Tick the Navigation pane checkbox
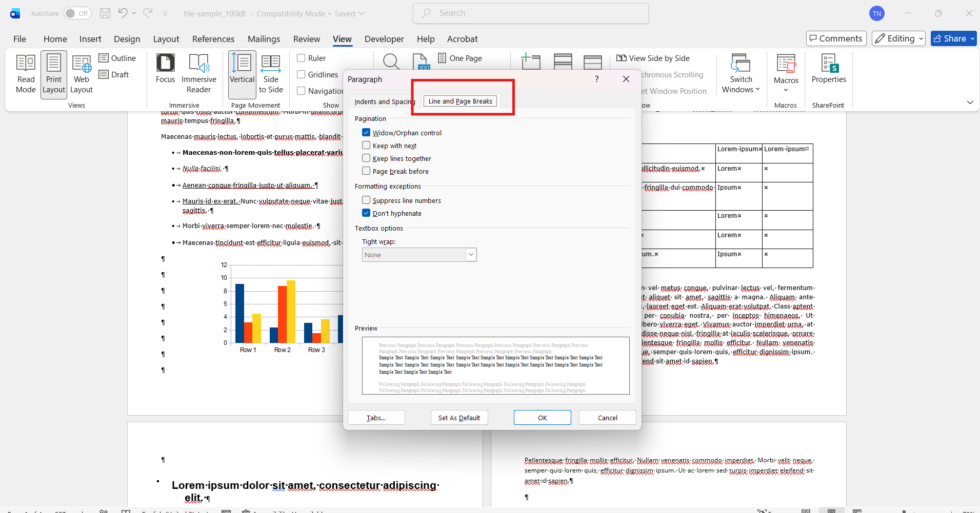980x513 pixels. click(x=301, y=91)
